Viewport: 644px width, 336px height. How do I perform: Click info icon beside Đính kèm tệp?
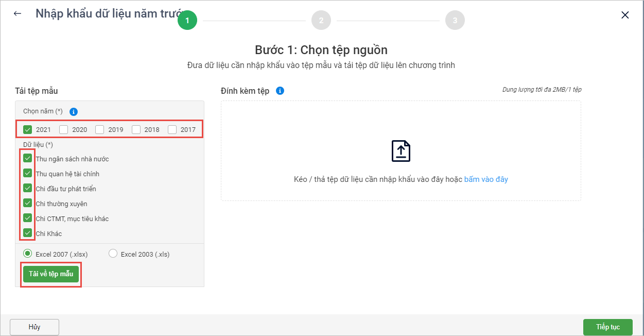click(280, 91)
